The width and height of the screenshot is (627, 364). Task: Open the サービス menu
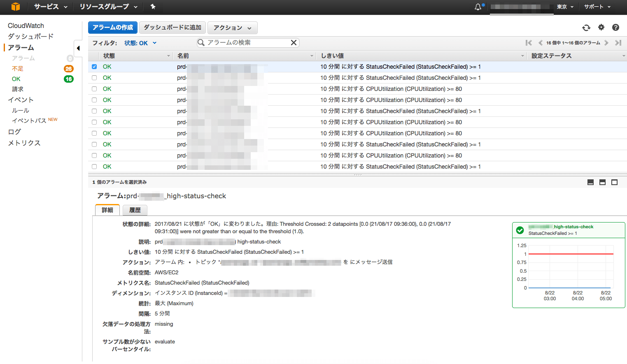(x=50, y=7)
